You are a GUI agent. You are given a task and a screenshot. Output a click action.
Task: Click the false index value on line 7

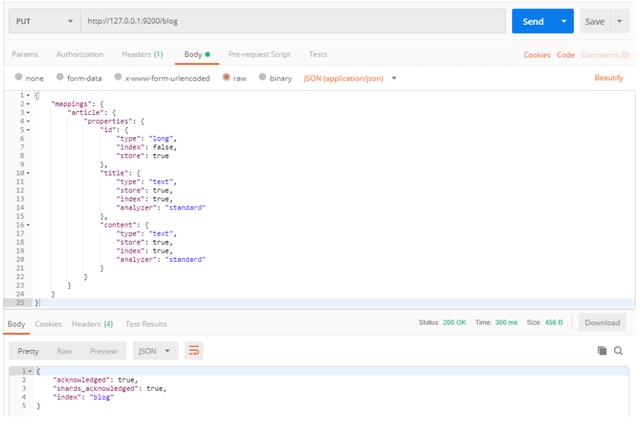162,147
